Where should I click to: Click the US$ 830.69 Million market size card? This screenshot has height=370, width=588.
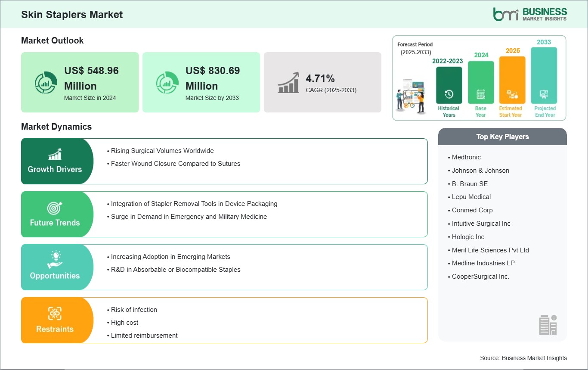tap(201, 82)
